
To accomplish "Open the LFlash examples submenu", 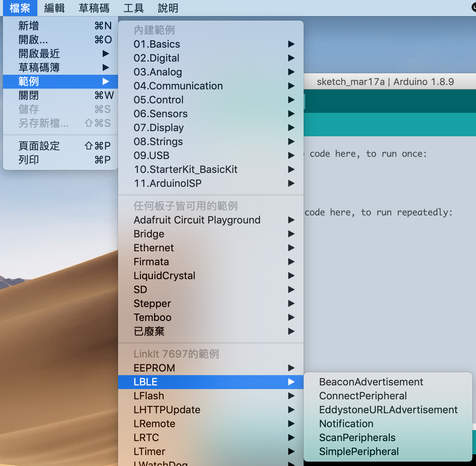I will pyautogui.click(x=211, y=396).
